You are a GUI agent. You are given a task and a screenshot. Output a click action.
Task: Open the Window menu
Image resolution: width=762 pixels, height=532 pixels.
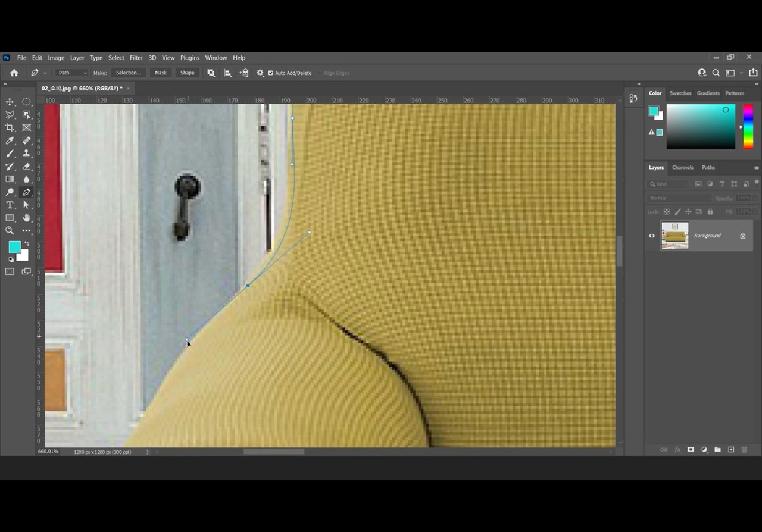(x=216, y=58)
